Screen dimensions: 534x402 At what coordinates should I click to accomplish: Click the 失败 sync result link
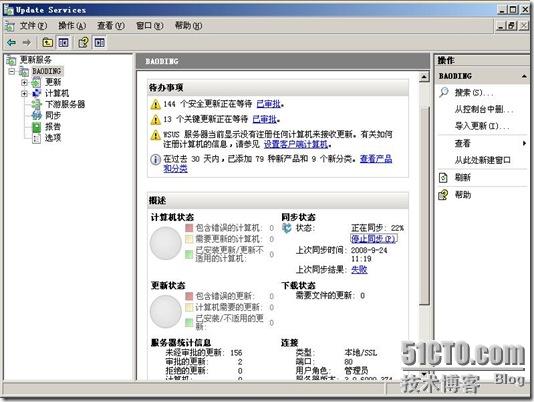pyautogui.click(x=359, y=269)
